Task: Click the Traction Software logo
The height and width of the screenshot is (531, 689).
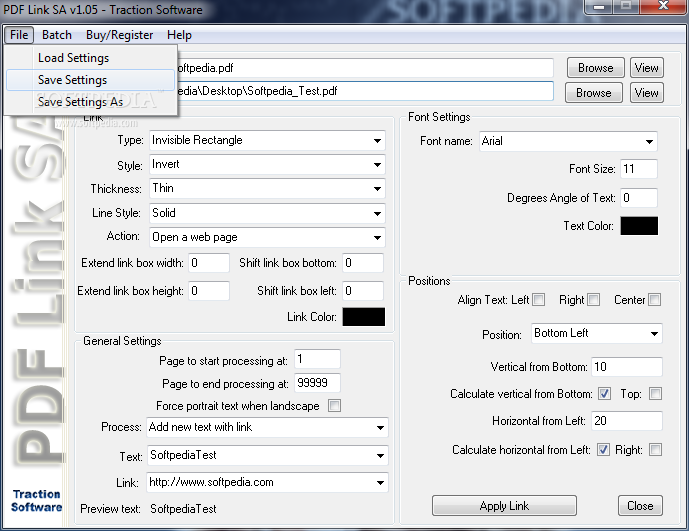Action: click(36, 501)
